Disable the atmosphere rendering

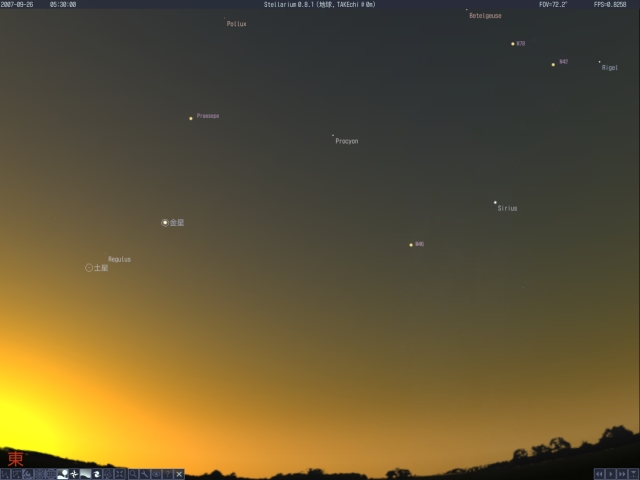pyautogui.click(x=85, y=474)
